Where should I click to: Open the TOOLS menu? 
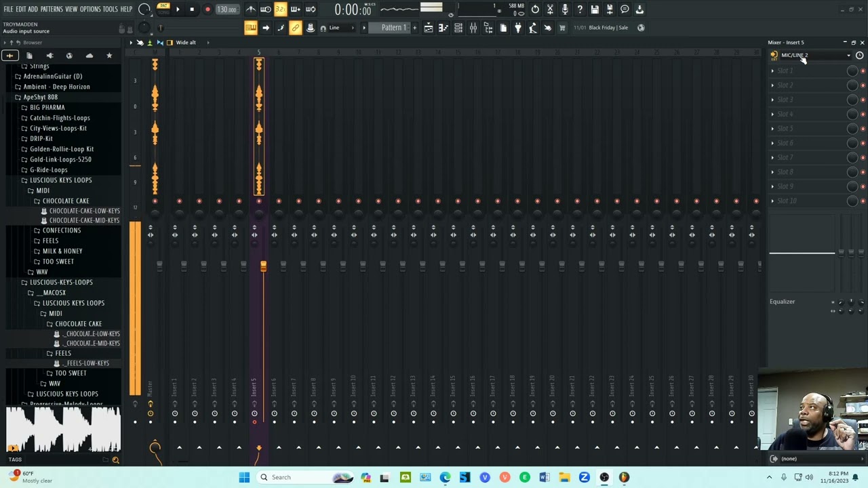coord(111,9)
